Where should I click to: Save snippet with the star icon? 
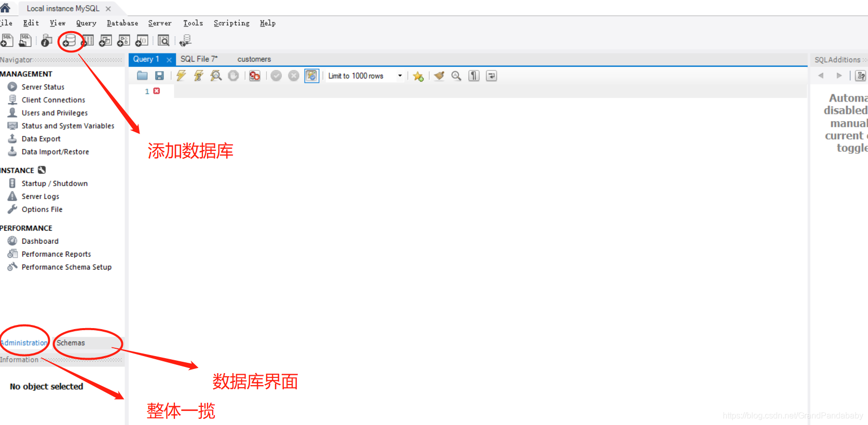click(418, 76)
